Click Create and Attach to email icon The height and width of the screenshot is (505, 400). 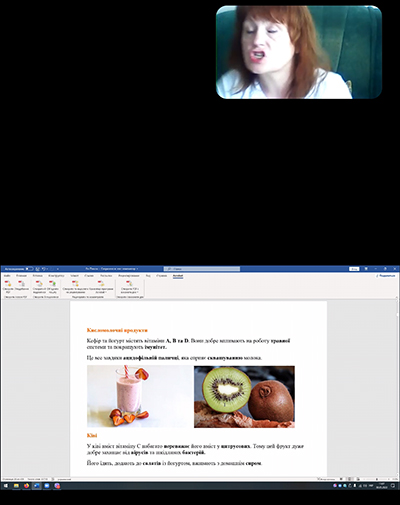[x=39, y=287]
